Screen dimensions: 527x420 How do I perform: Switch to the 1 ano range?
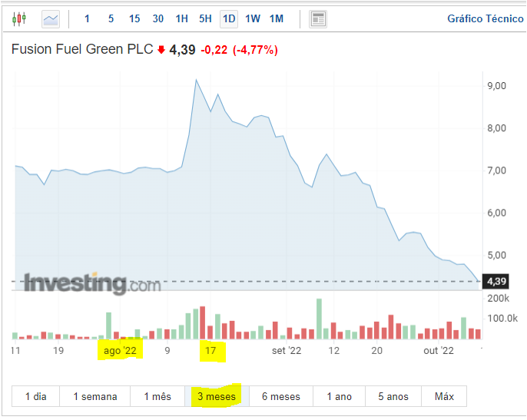[x=339, y=396]
